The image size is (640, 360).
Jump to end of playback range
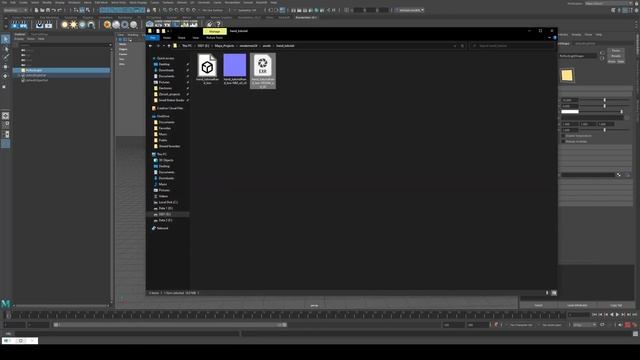(x=634, y=315)
